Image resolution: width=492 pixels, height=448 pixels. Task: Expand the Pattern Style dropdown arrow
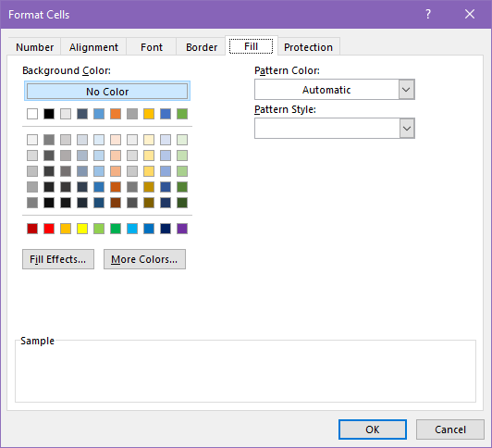(x=407, y=128)
